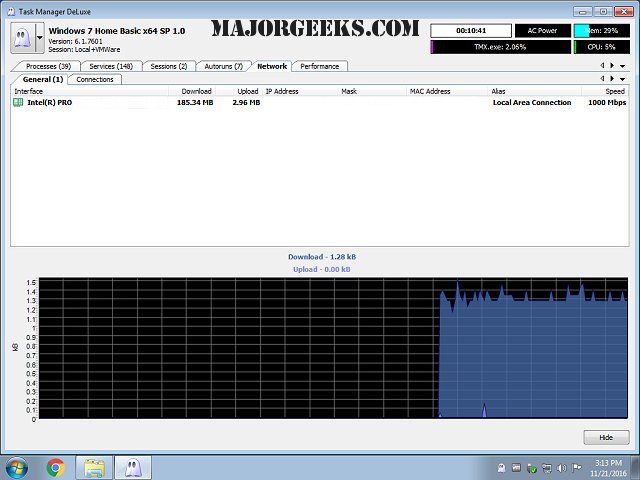Click the Safely Remove Hardware tray icon
The width and height of the screenshot is (640, 480).
(531, 468)
